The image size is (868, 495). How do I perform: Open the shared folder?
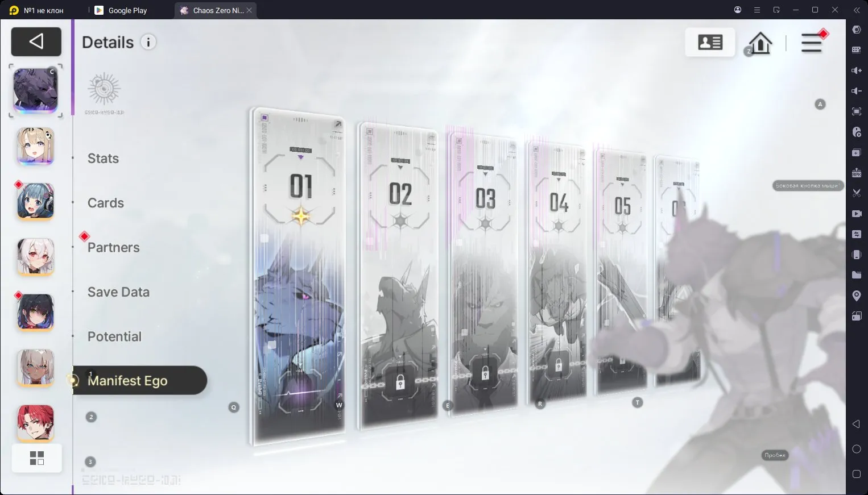[x=857, y=275]
